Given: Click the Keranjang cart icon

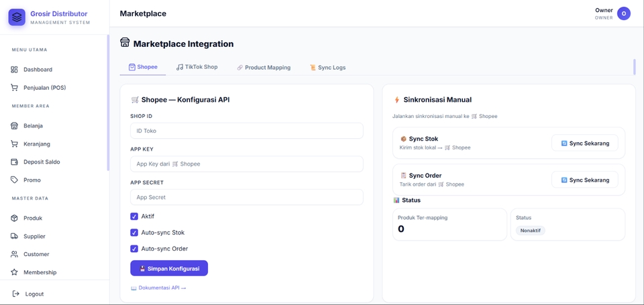Looking at the screenshot, I should [14, 144].
